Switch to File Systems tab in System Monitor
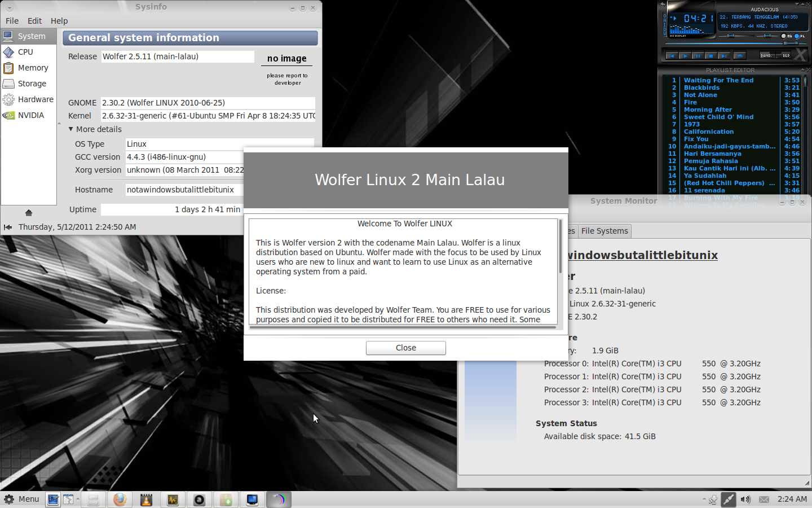This screenshot has height=508, width=812. pyautogui.click(x=604, y=231)
